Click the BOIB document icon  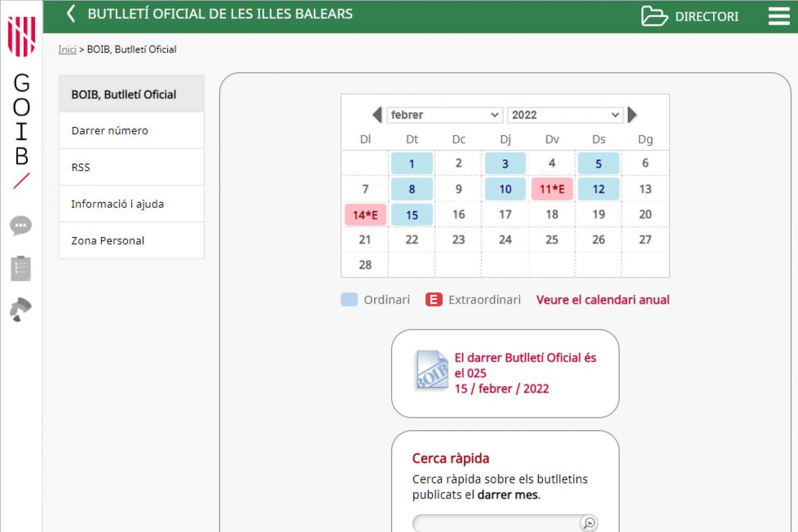(432, 370)
